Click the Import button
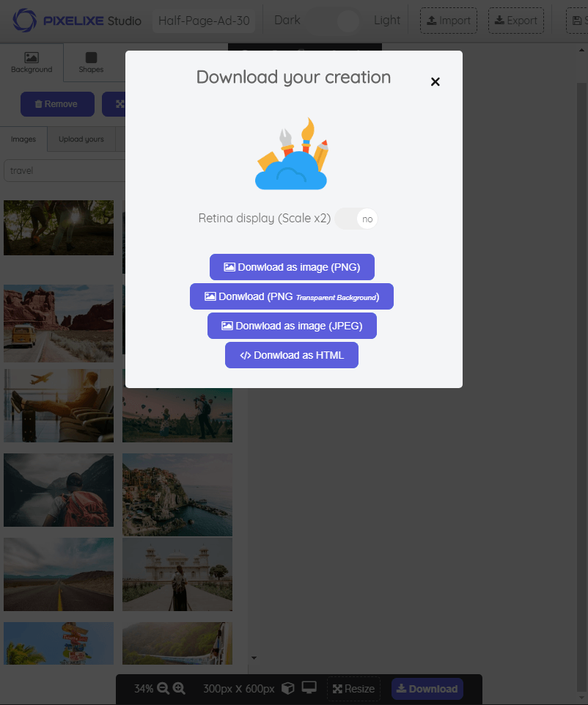The image size is (588, 705). [x=448, y=21]
